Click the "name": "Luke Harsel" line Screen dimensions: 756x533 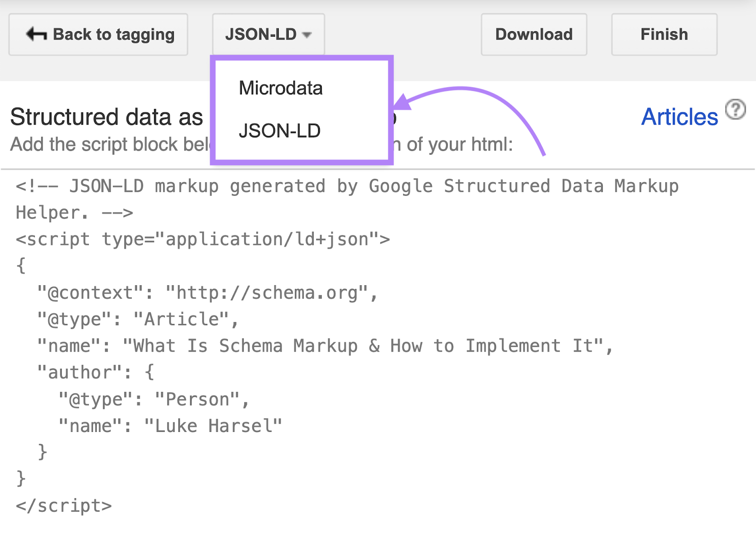[170, 426]
